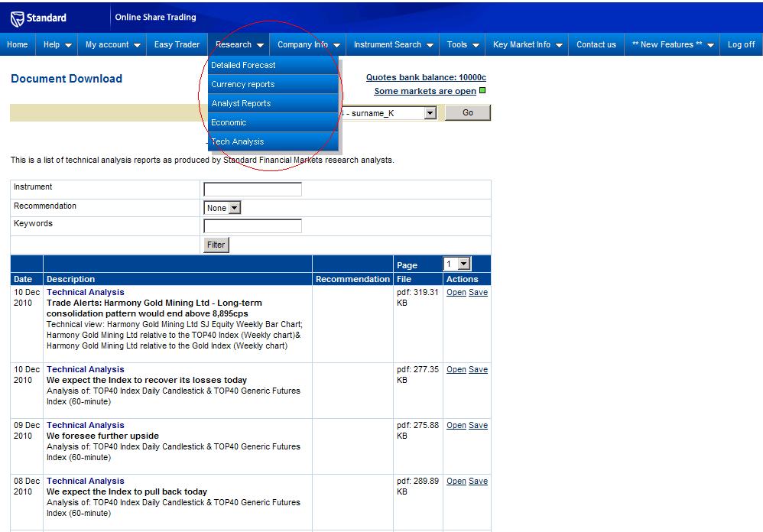Open the Research menu
Screen dimensions: 763x532
tap(239, 44)
